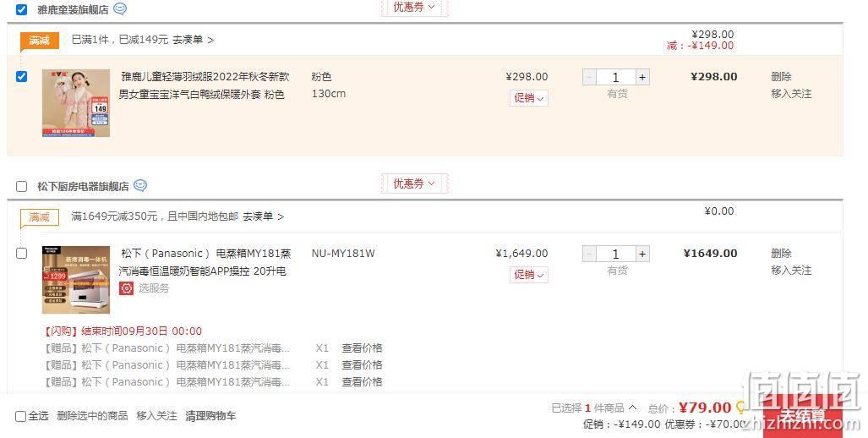Decrease quantity of 雅鹿羽绒服 with minus
The height and width of the screenshot is (438, 868).
[590, 78]
